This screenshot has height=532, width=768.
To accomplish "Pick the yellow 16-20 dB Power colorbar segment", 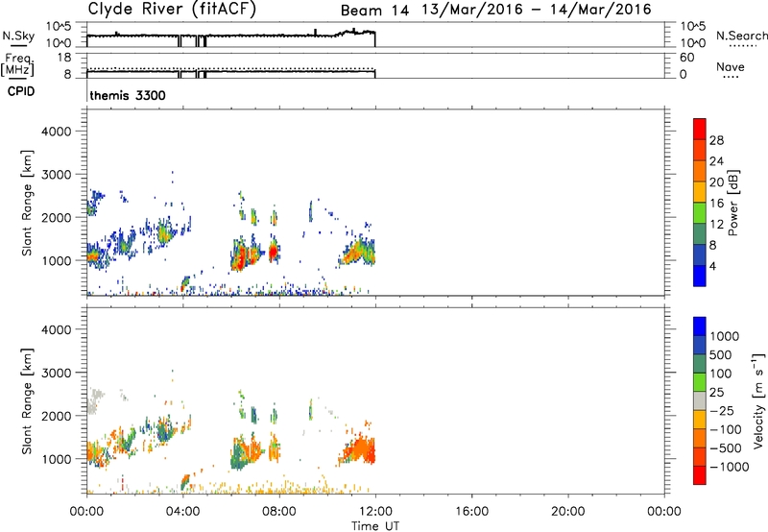I will coord(700,192).
